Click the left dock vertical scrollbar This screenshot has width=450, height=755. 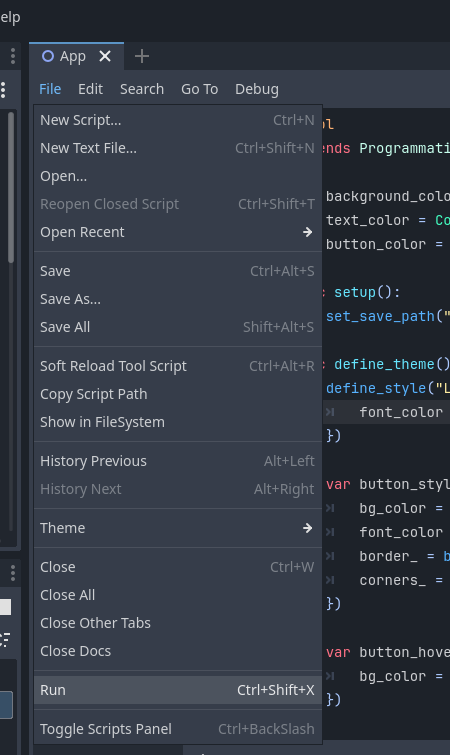(11, 188)
